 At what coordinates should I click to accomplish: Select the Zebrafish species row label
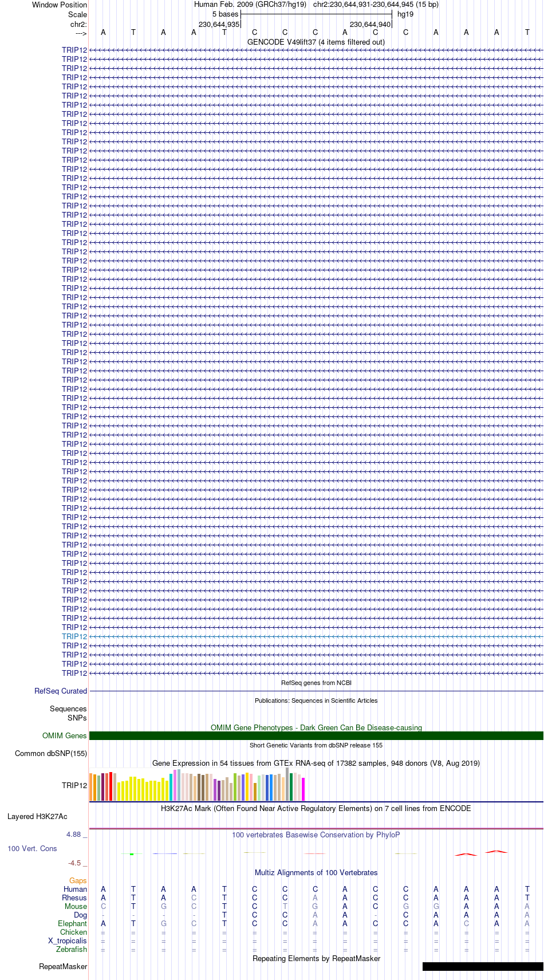[x=72, y=949]
